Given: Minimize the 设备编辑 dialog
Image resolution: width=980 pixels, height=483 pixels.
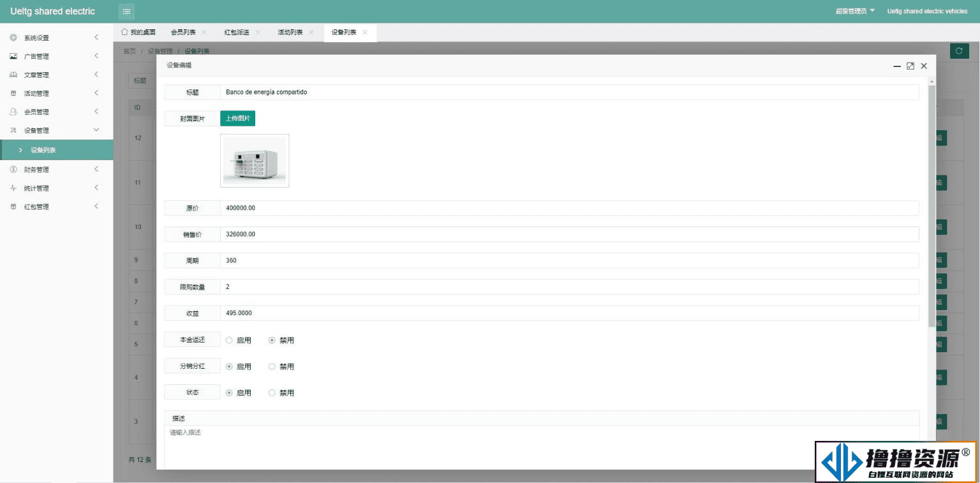Looking at the screenshot, I should point(897,66).
